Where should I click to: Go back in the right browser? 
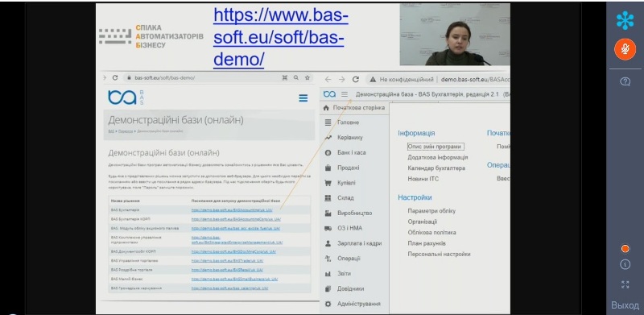[328, 80]
